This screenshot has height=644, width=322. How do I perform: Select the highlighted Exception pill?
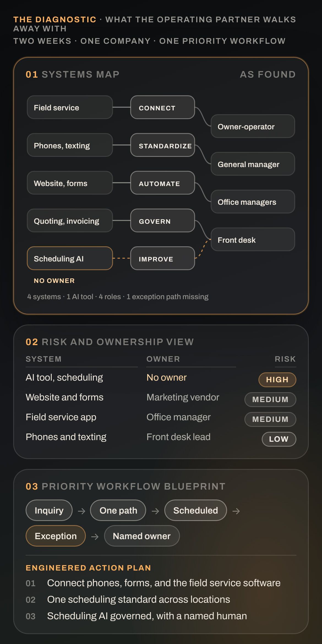tap(56, 536)
